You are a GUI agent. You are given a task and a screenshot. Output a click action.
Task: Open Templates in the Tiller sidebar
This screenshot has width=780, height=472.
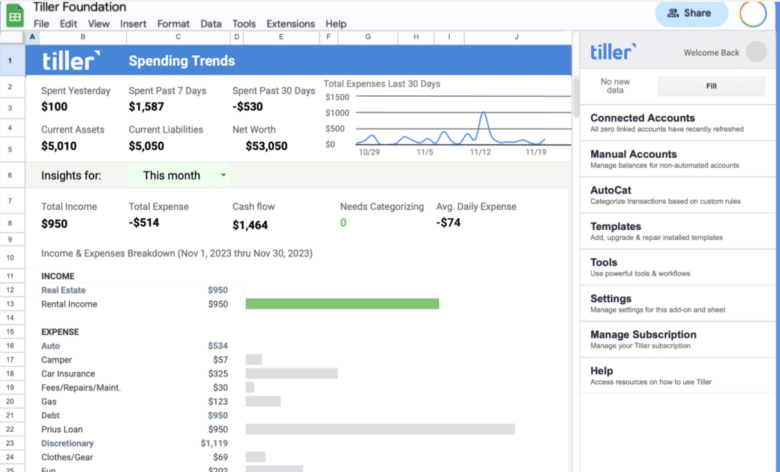pyautogui.click(x=616, y=226)
